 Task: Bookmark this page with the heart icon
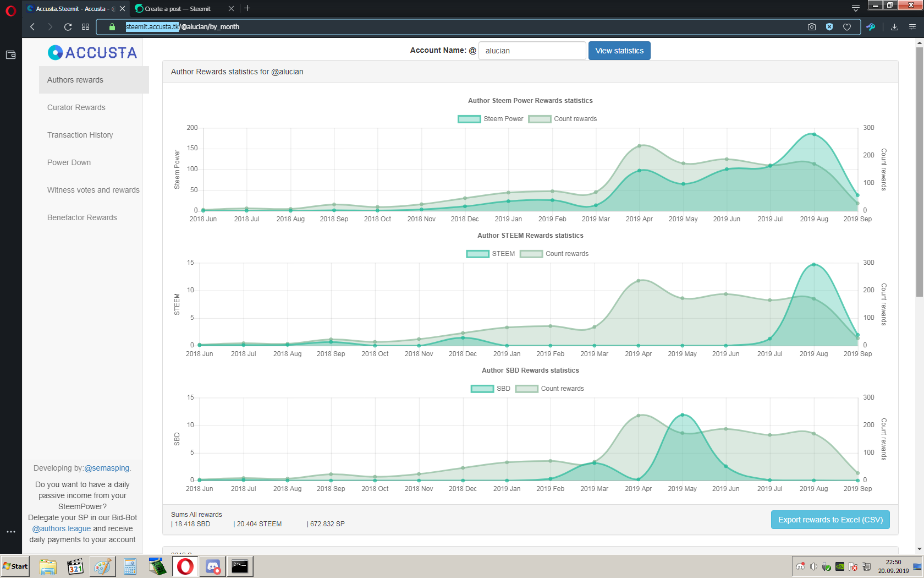pos(847,26)
